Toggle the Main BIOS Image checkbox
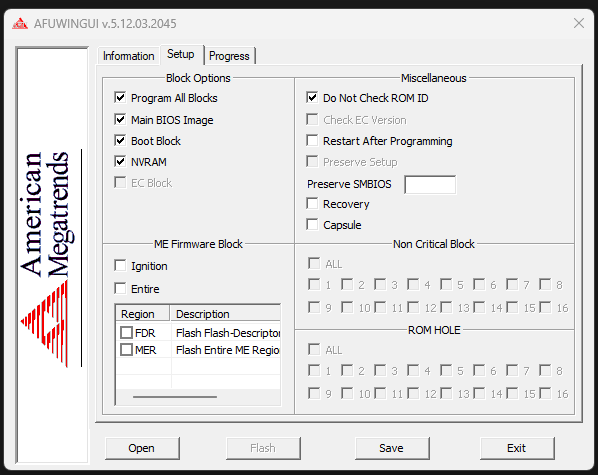Viewport: 598px width, 475px height. (120, 120)
